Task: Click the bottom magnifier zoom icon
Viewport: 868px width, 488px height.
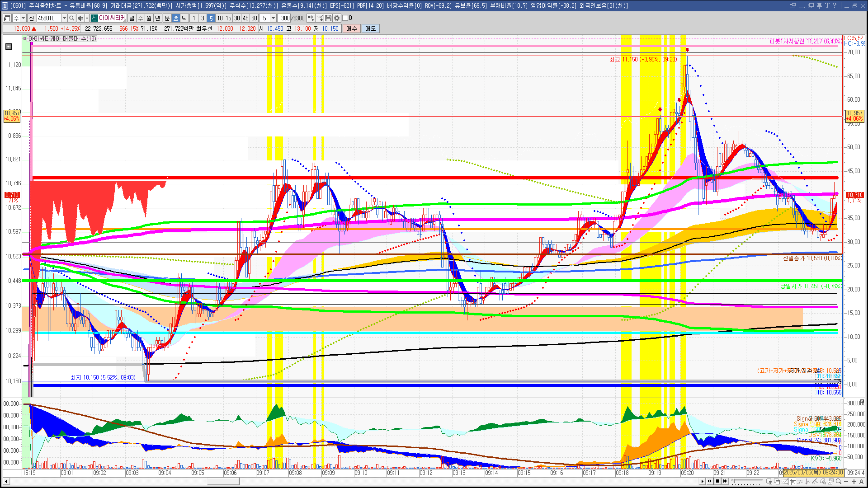Action: pyautogui.click(x=839, y=482)
